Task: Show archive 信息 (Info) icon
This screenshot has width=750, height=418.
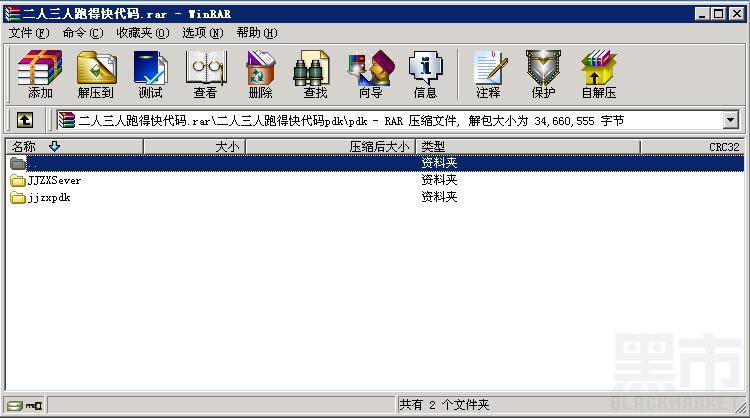Action: coord(425,74)
